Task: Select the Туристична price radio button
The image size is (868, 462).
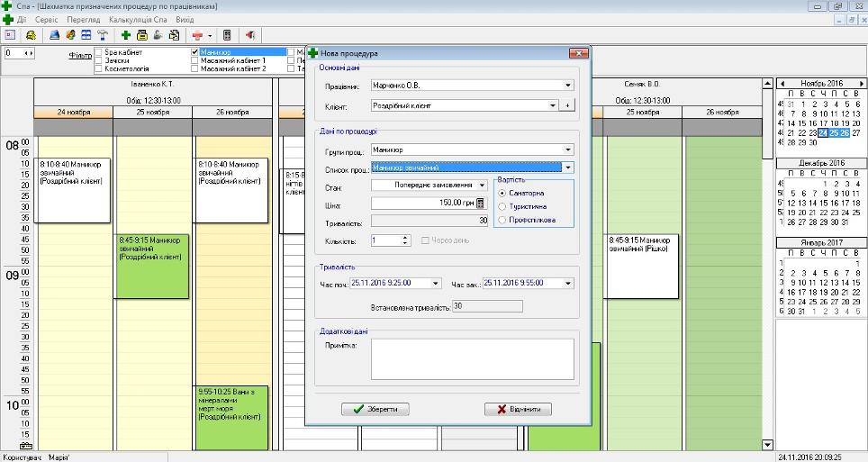Action: 502,206
